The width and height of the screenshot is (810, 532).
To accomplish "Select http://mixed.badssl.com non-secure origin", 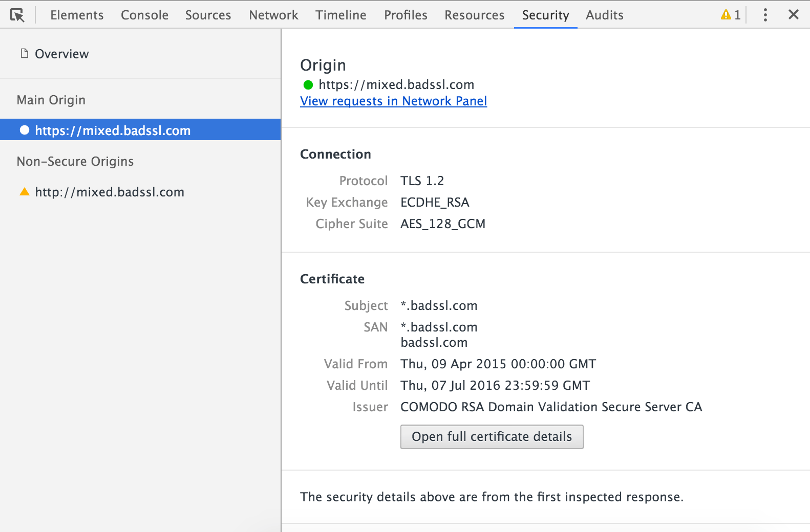I will (110, 192).
